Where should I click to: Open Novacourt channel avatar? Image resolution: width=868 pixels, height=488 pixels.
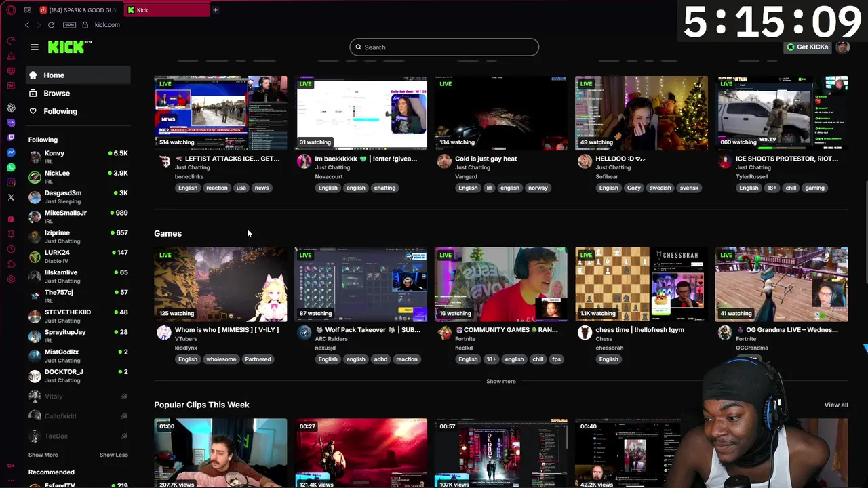(x=304, y=161)
